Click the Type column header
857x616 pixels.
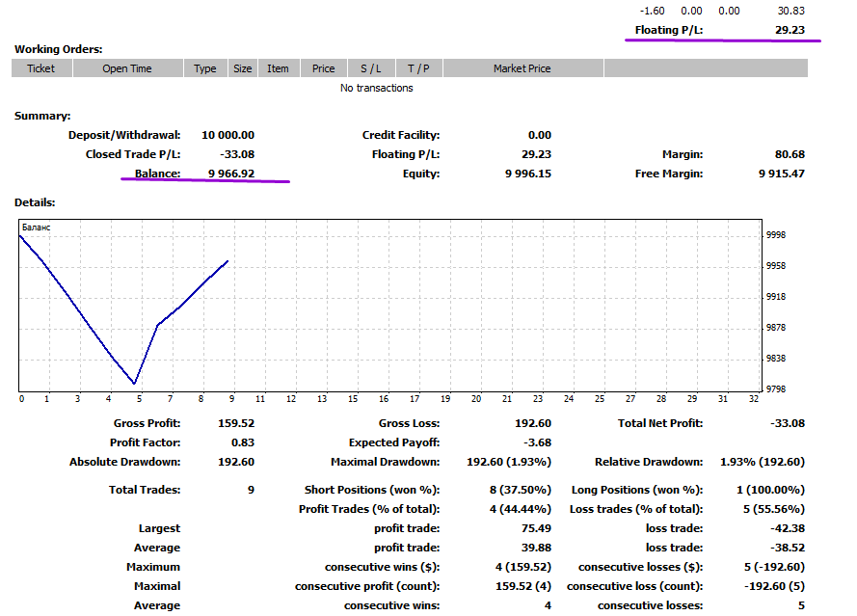(x=205, y=68)
